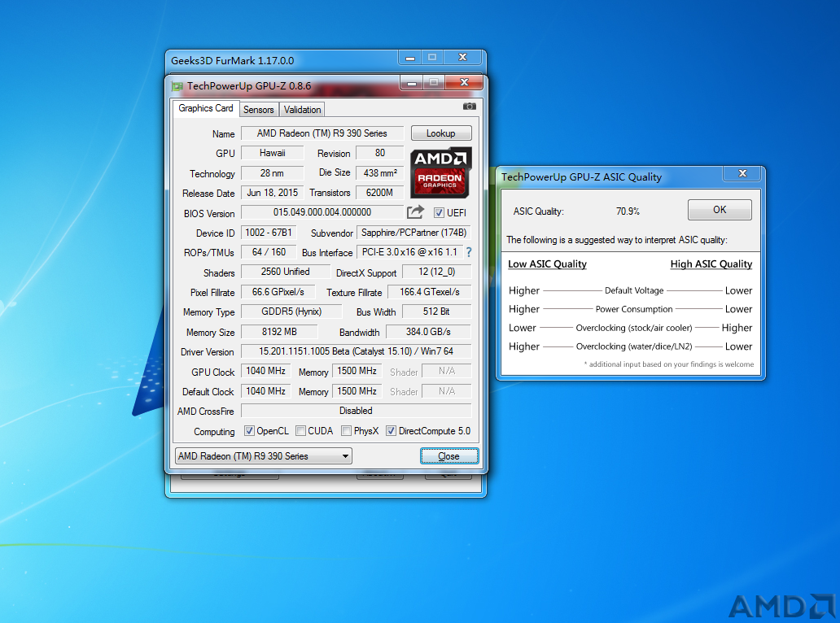This screenshot has width=840, height=623.
Task: Click the Release Date field Jun 18, 2015
Action: pos(272,193)
